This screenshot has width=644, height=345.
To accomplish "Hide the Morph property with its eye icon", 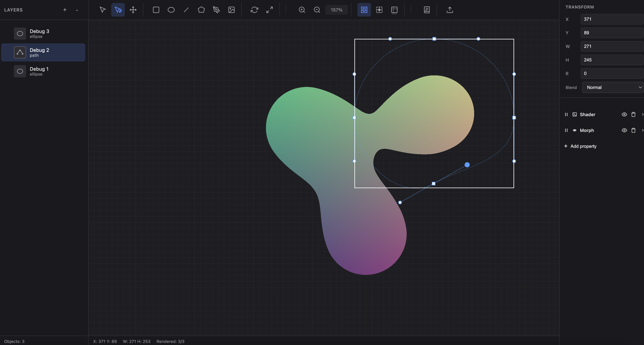I will [x=624, y=130].
